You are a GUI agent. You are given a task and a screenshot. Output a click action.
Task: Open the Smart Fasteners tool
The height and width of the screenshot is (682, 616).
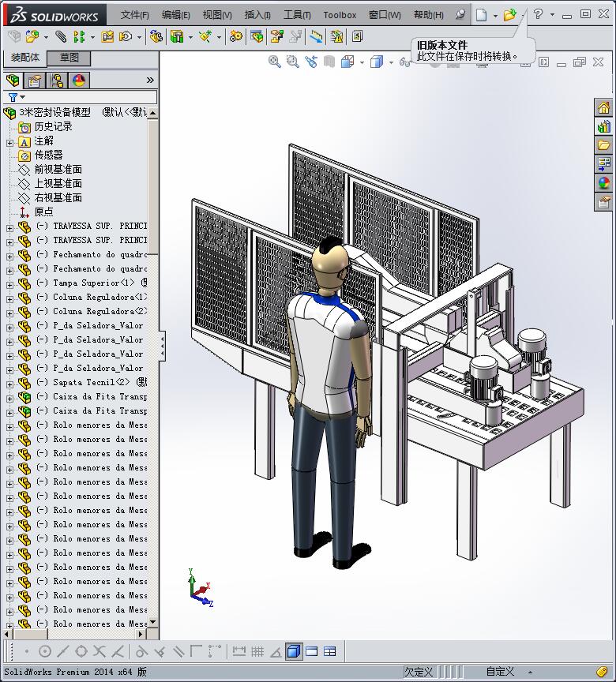click(x=107, y=36)
